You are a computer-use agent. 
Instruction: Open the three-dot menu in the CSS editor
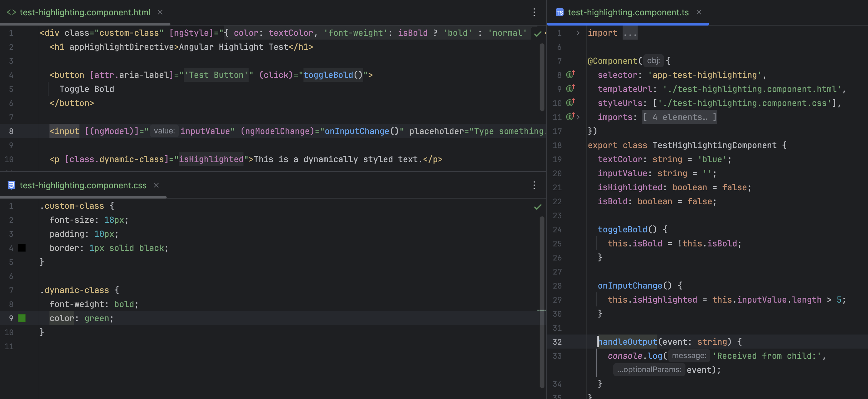point(534,185)
